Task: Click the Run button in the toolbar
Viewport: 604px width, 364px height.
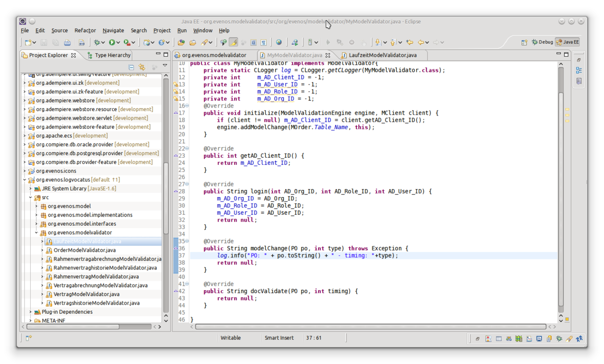Action: [112, 43]
